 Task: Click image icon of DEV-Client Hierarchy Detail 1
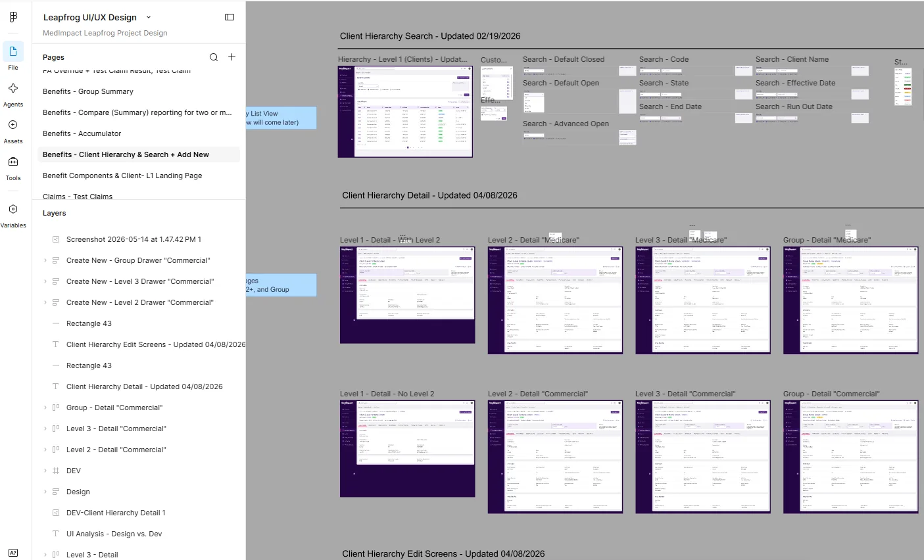coord(56,513)
